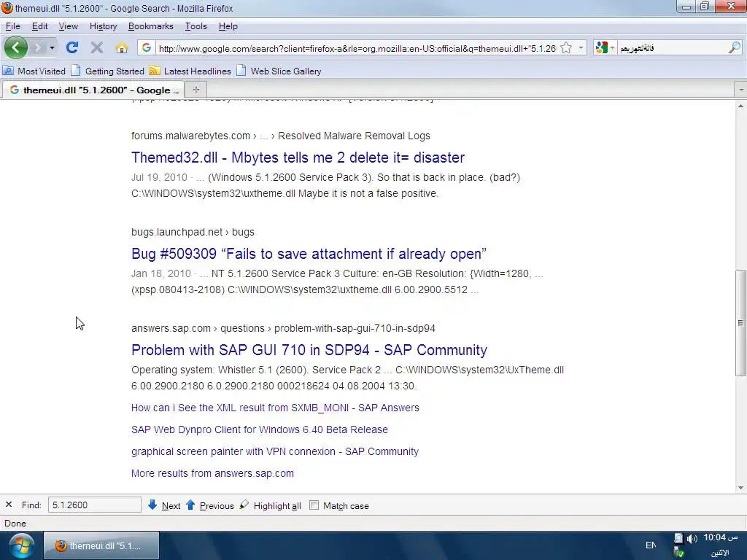Click inside the URL address field
The image size is (747, 560).
point(356,48)
